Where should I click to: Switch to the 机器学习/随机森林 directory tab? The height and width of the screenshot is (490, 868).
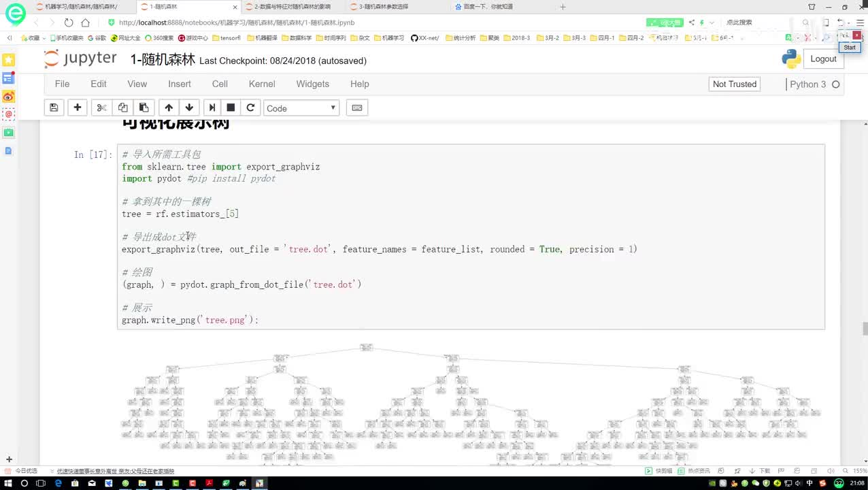pos(80,7)
